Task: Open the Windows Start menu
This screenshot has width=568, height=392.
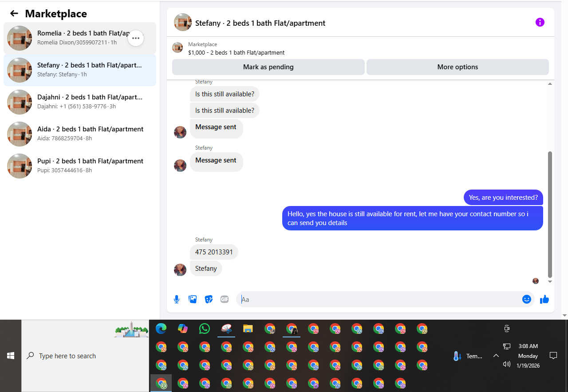Action: pos(11,356)
